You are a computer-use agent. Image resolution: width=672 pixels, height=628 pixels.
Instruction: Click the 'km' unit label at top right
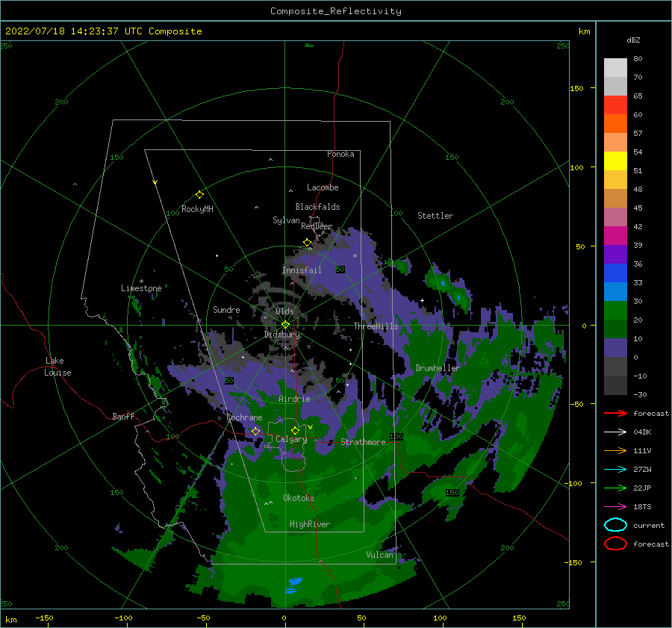point(584,31)
